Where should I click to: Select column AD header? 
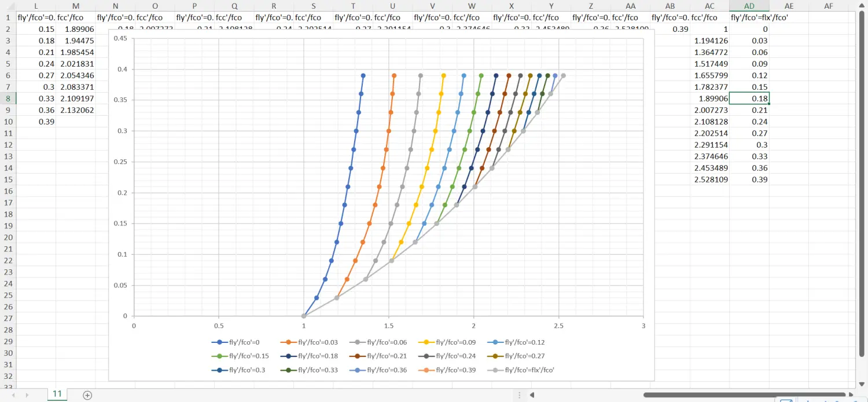(x=749, y=6)
